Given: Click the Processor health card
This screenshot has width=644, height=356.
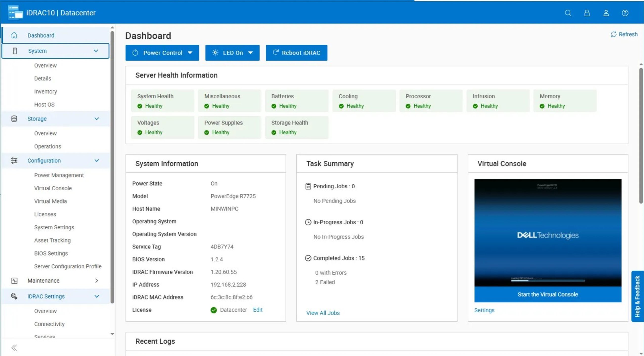Looking at the screenshot, I should pos(431,101).
